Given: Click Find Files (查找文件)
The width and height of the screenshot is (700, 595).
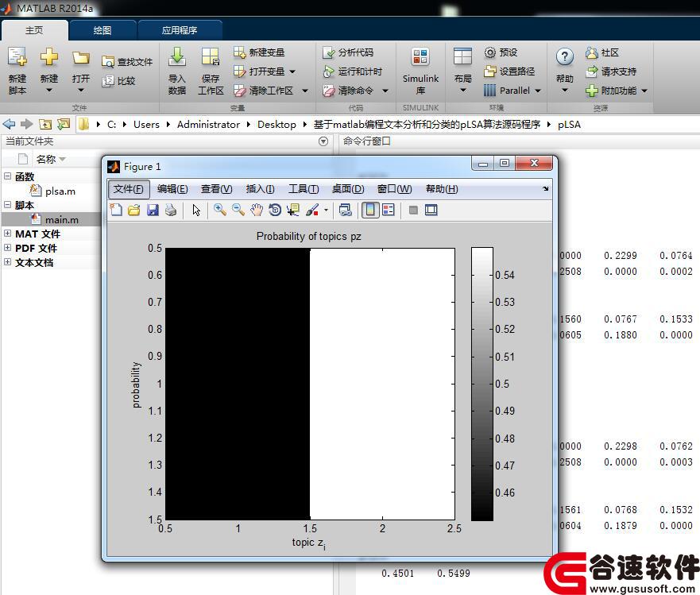Looking at the screenshot, I should click(127, 62).
